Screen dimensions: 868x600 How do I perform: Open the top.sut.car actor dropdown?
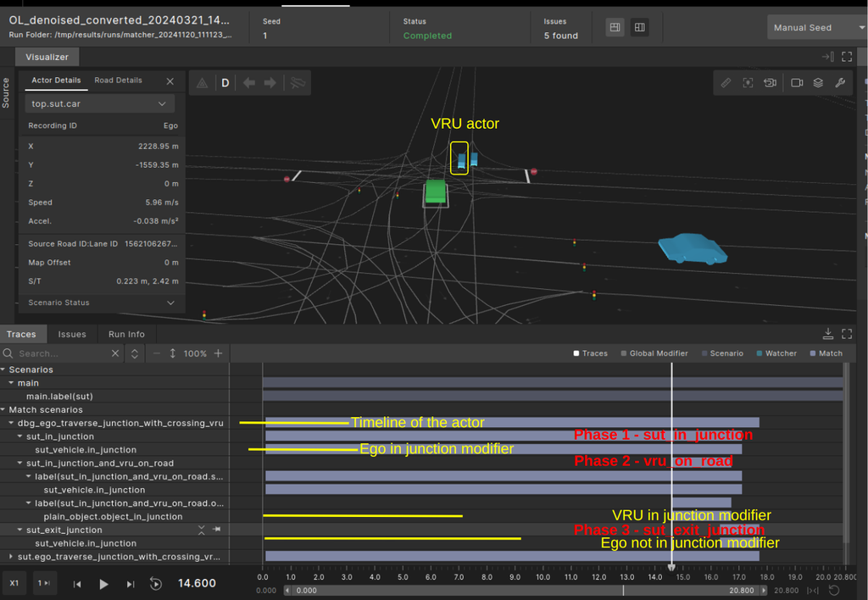pos(98,103)
